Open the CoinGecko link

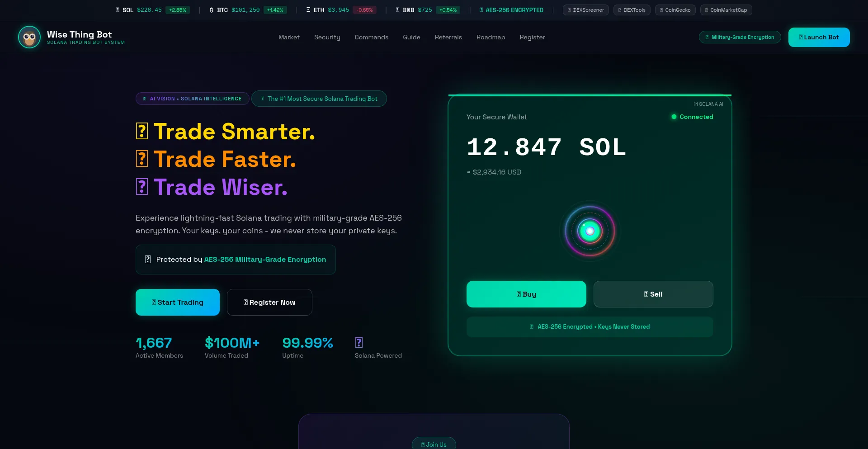point(675,10)
